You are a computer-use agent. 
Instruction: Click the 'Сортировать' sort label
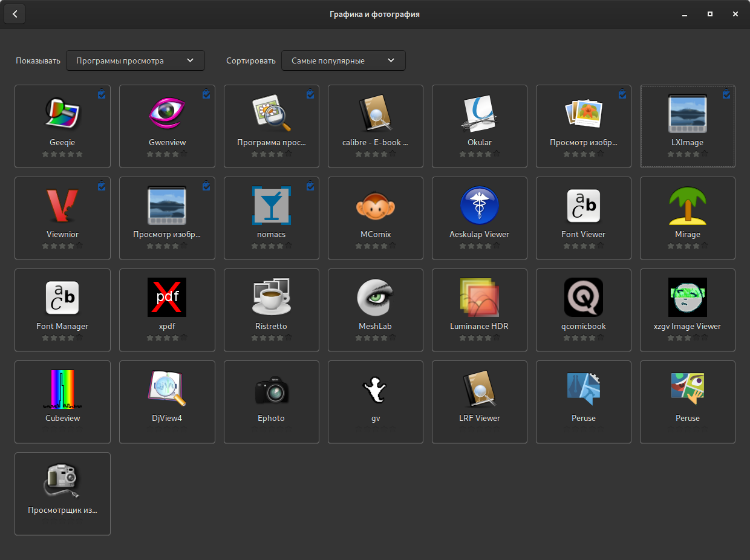(x=251, y=60)
